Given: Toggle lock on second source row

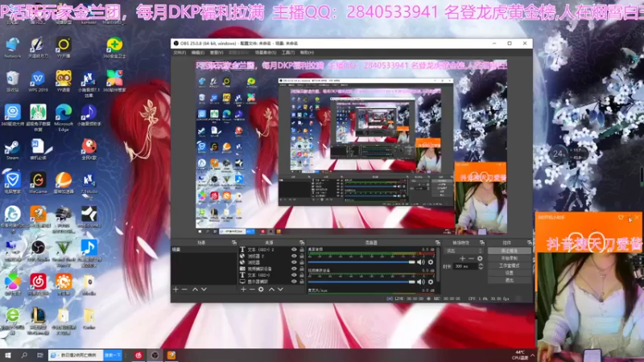Looking at the screenshot, I should click(302, 256).
